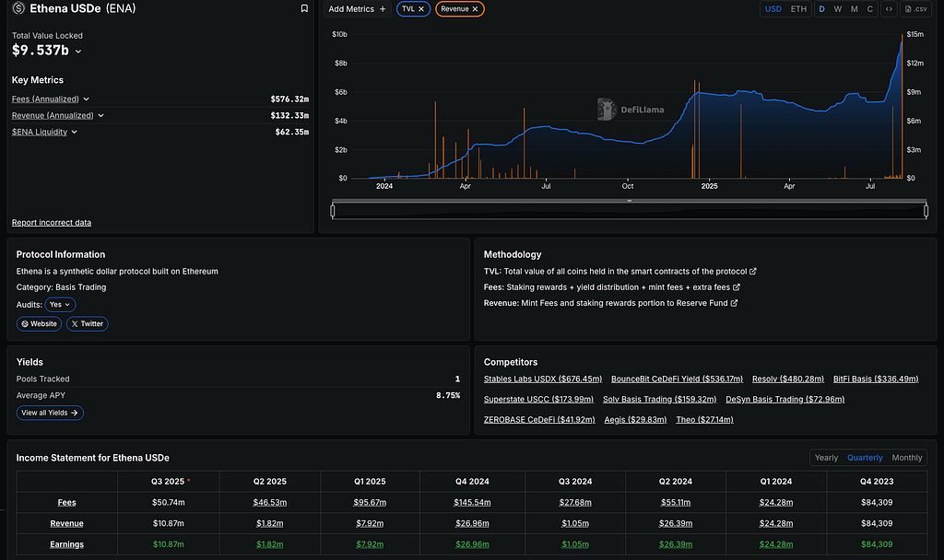This screenshot has width=944, height=560.
Task: Click Q3 2025 Fees value $50.74m
Action: point(169,502)
